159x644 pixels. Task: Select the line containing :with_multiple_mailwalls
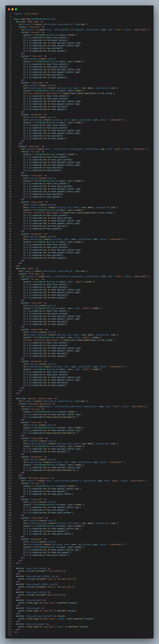pyautogui.click(x=84, y=407)
